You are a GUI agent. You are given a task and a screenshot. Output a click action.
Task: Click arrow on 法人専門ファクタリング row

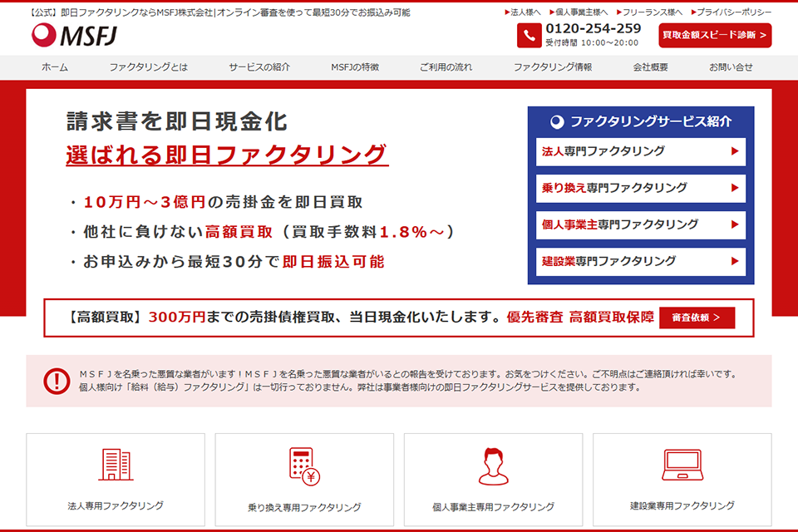coord(734,151)
